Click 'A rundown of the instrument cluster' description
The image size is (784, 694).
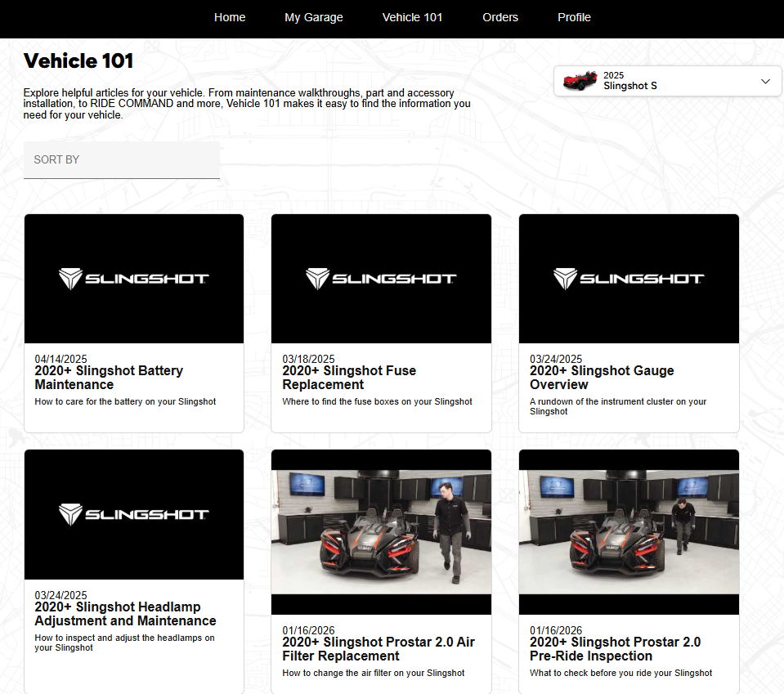point(618,406)
